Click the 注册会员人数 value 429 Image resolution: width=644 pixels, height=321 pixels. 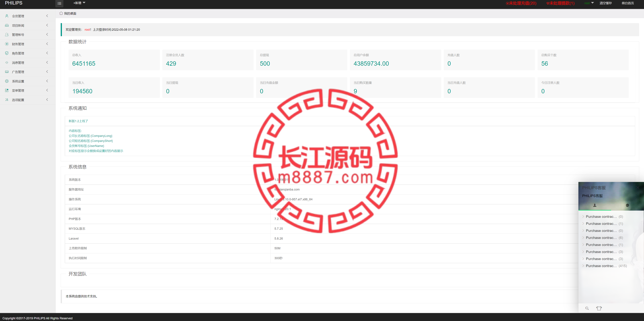pyautogui.click(x=171, y=63)
